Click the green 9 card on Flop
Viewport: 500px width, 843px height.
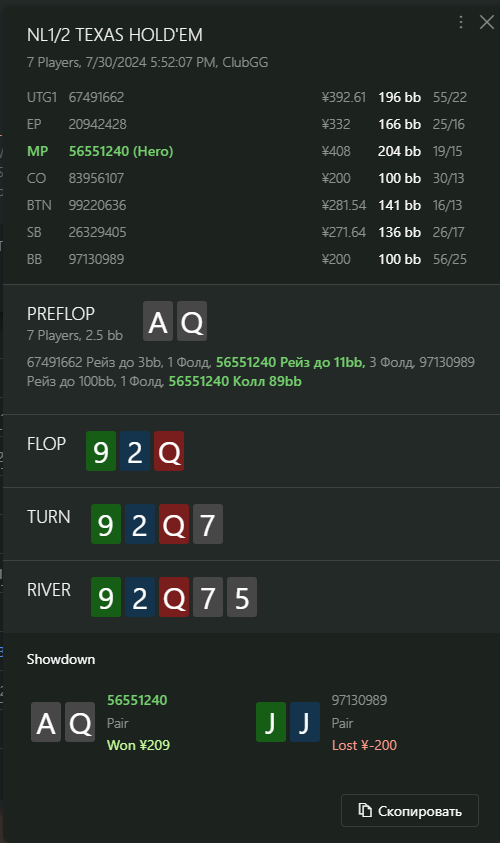point(101,451)
